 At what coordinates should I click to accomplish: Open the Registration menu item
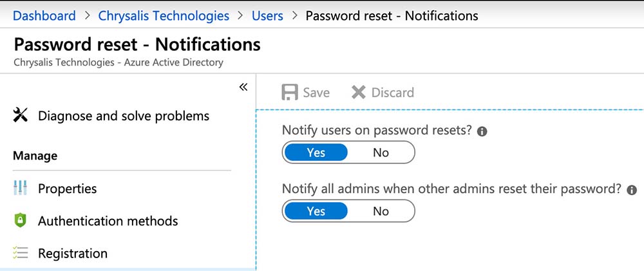coord(73,253)
